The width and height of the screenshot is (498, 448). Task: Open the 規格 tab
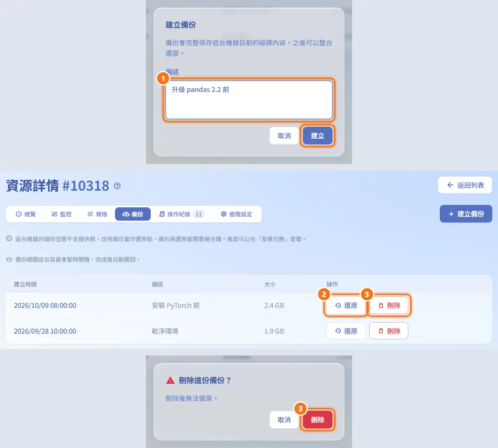click(97, 214)
